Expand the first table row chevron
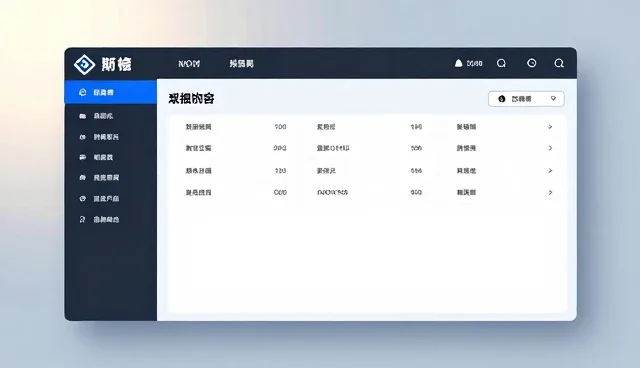This screenshot has height=368, width=640. (550, 127)
